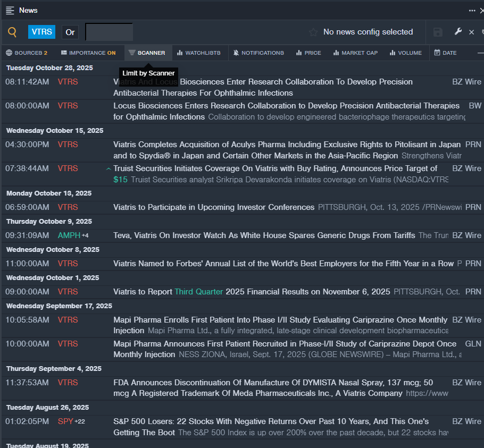
Task: Click the save config floppy disk icon
Action: click(438, 32)
